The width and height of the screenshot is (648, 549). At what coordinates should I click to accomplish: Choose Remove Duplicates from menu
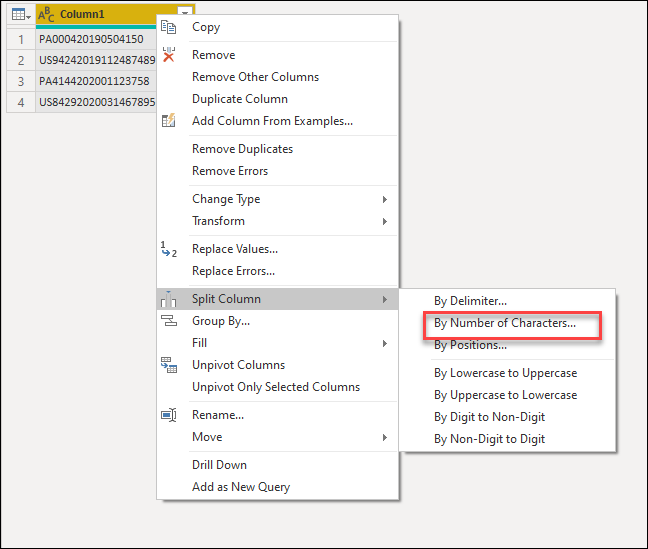pyautogui.click(x=243, y=149)
